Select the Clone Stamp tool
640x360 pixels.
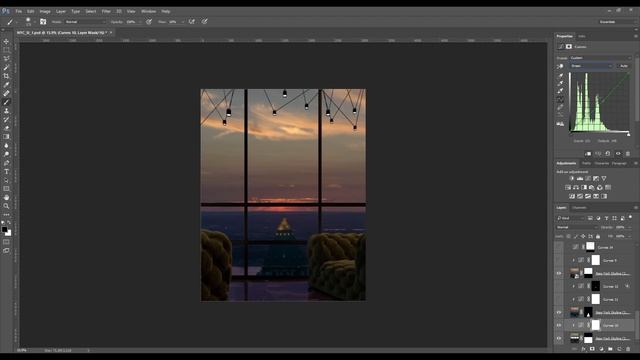pyautogui.click(x=6, y=111)
